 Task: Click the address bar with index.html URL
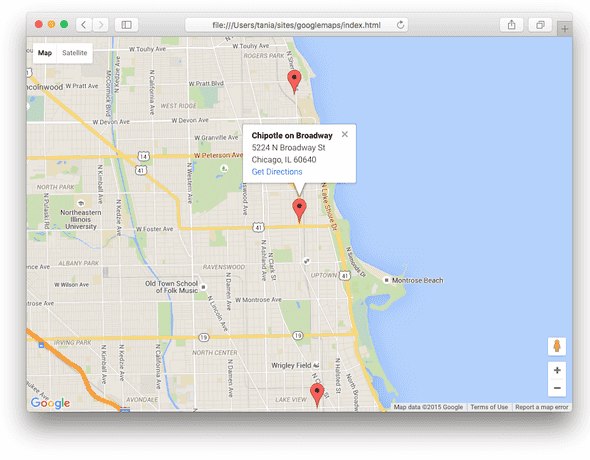click(x=297, y=25)
